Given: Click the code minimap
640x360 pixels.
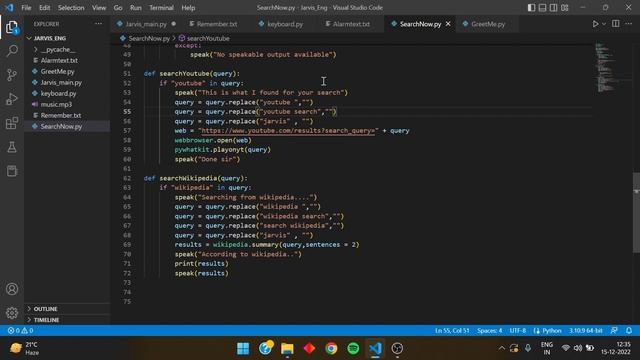Looking at the screenshot, I should [x=607, y=67].
